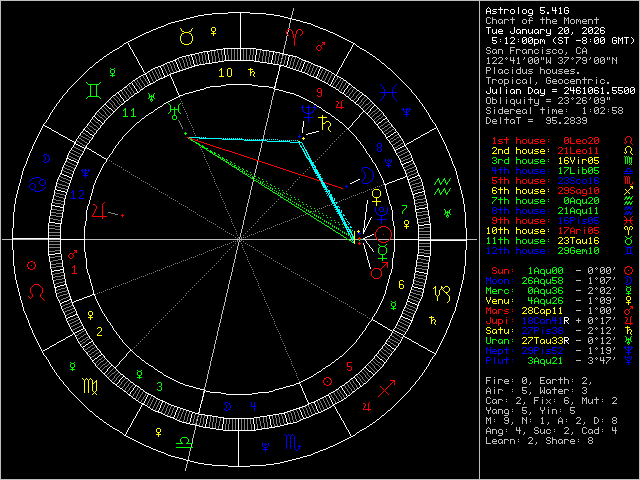This screenshot has width=640, height=480.
Task: Select the large yellow Saturn planet glyph
Action: coord(326,124)
